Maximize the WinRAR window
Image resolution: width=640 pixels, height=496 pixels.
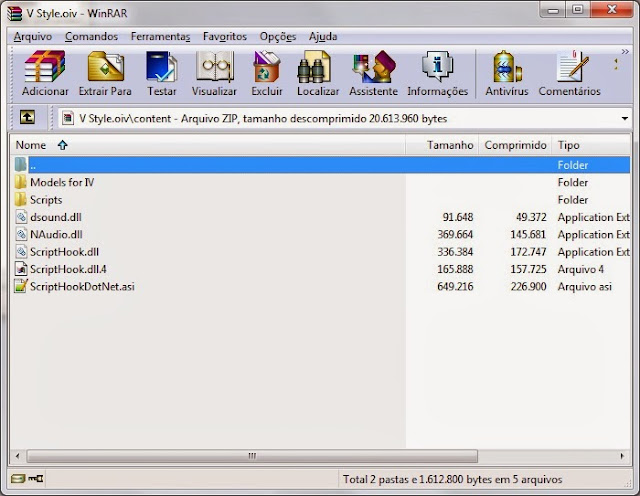pos(578,10)
